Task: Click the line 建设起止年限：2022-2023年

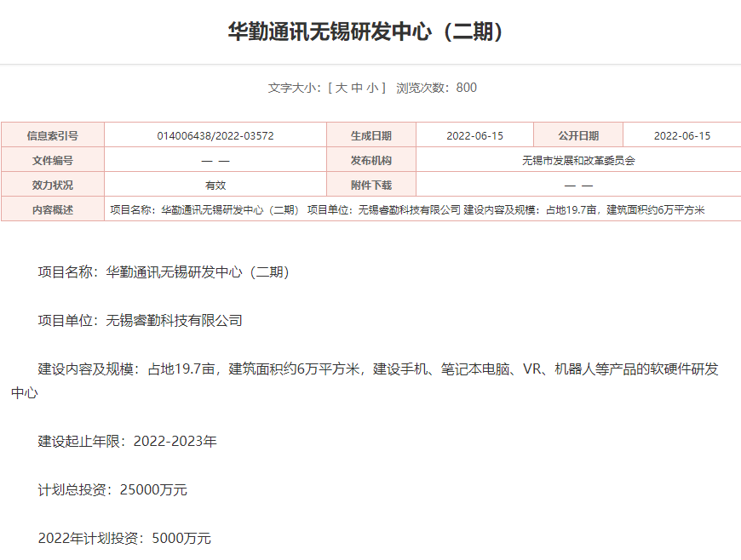Action: click(127, 441)
